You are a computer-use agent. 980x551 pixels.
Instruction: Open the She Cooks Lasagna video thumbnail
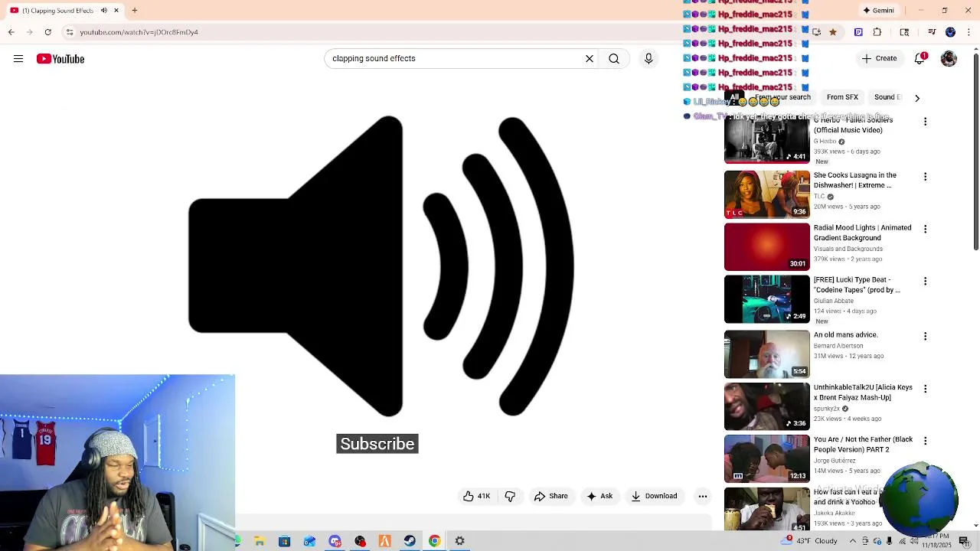[766, 194]
